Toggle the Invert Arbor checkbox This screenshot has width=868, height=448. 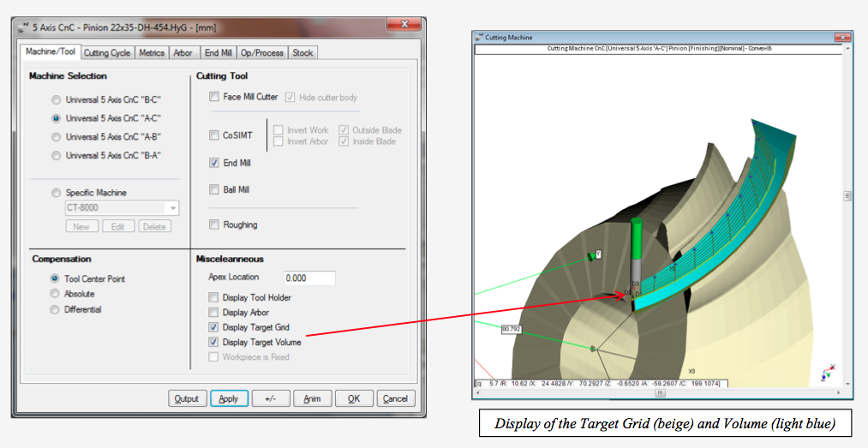pyautogui.click(x=278, y=141)
